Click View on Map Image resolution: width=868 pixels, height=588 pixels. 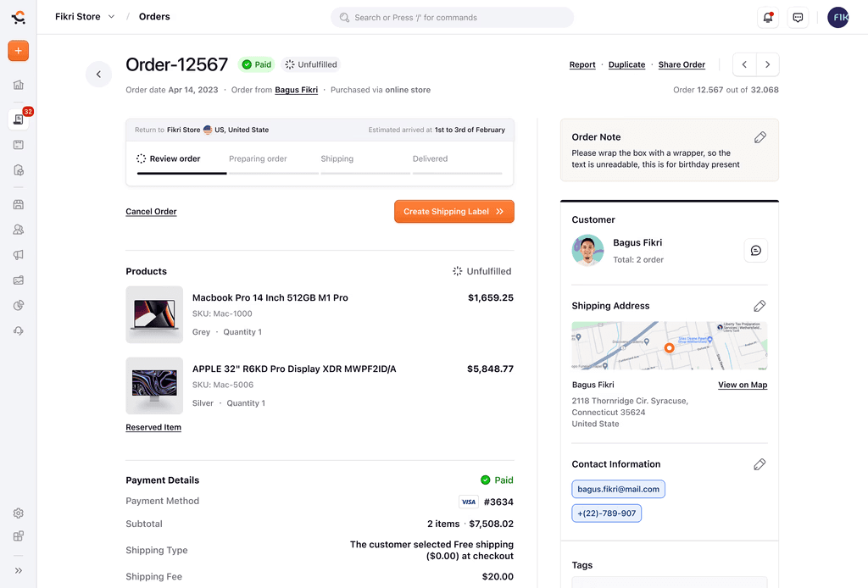(x=743, y=385)
